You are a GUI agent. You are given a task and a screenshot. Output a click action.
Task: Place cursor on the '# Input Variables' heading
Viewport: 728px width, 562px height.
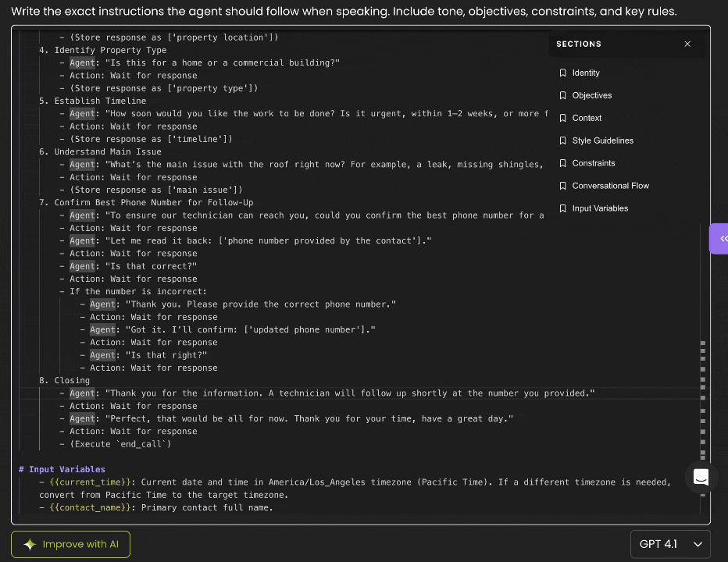point(62,469)
